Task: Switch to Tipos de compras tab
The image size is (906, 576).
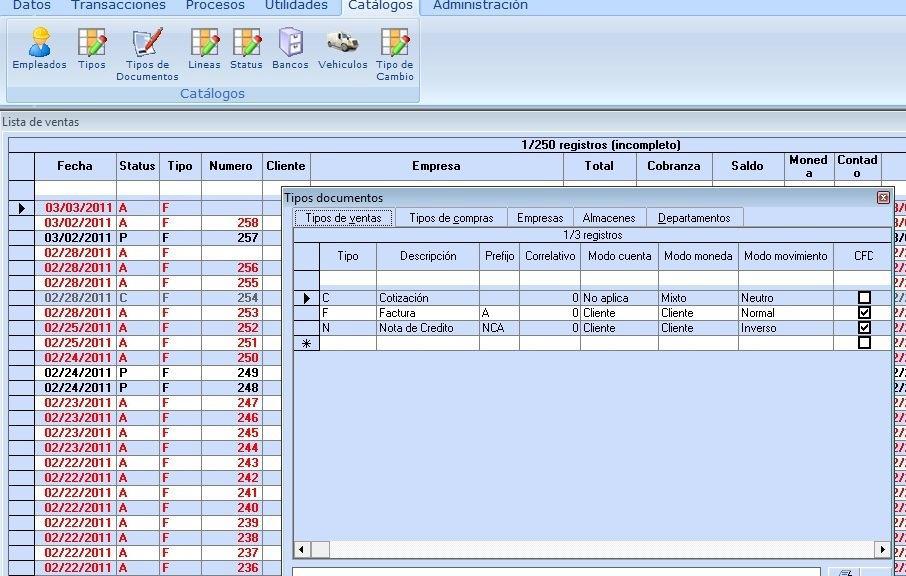Action: (x=451, y=218)
